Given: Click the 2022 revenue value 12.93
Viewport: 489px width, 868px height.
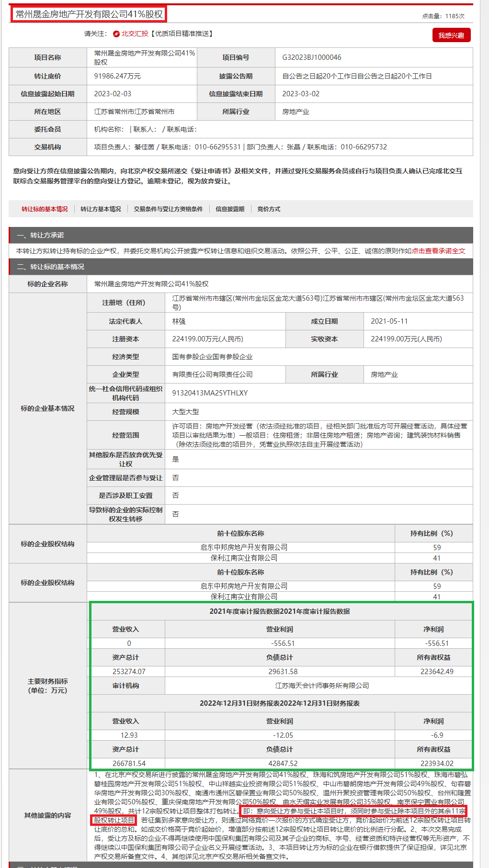Looking at the screenshot, I should 129,735.
